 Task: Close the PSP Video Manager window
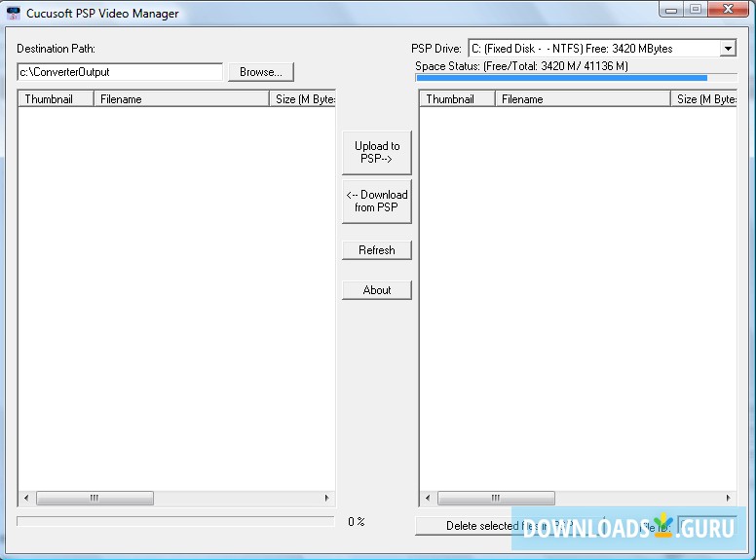click(729, 10)
